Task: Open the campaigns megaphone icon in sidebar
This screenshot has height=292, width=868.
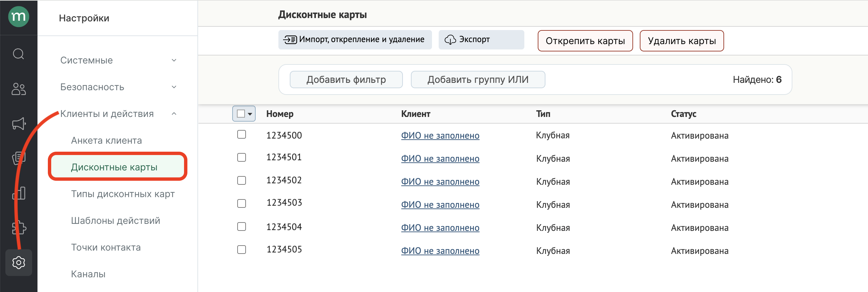Action: pyautogui.click(x=18, y=124)
